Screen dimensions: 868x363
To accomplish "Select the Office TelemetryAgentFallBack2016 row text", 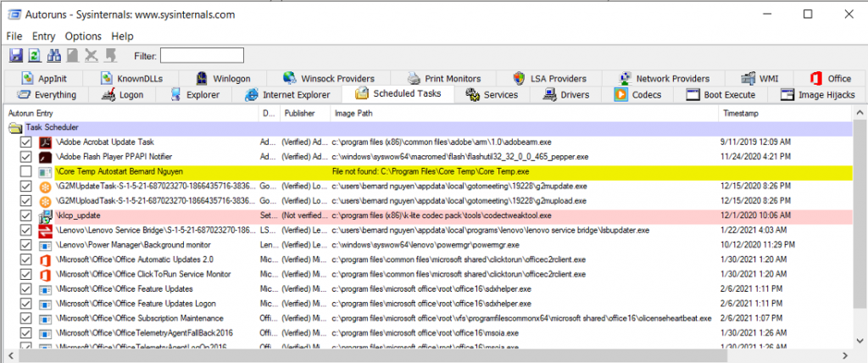I will point(144,333).
